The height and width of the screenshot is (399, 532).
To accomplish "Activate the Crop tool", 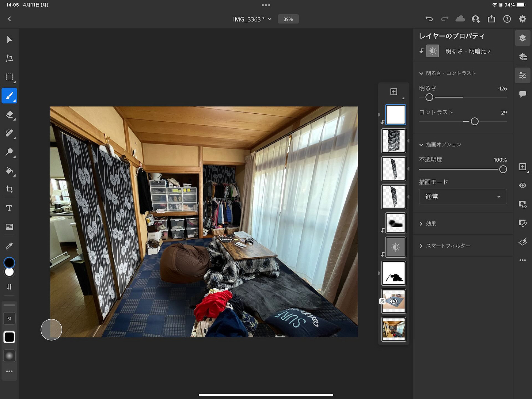I will pos(9,189).
